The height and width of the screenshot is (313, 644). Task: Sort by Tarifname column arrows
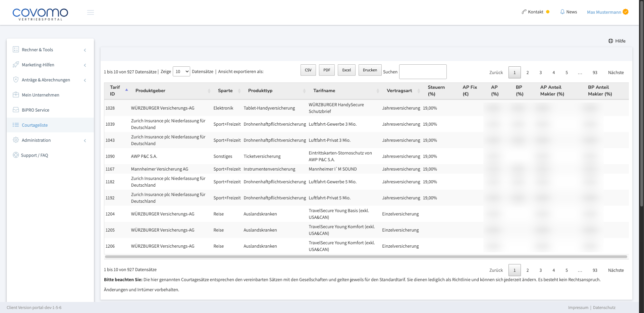click(x=378, y=91)
